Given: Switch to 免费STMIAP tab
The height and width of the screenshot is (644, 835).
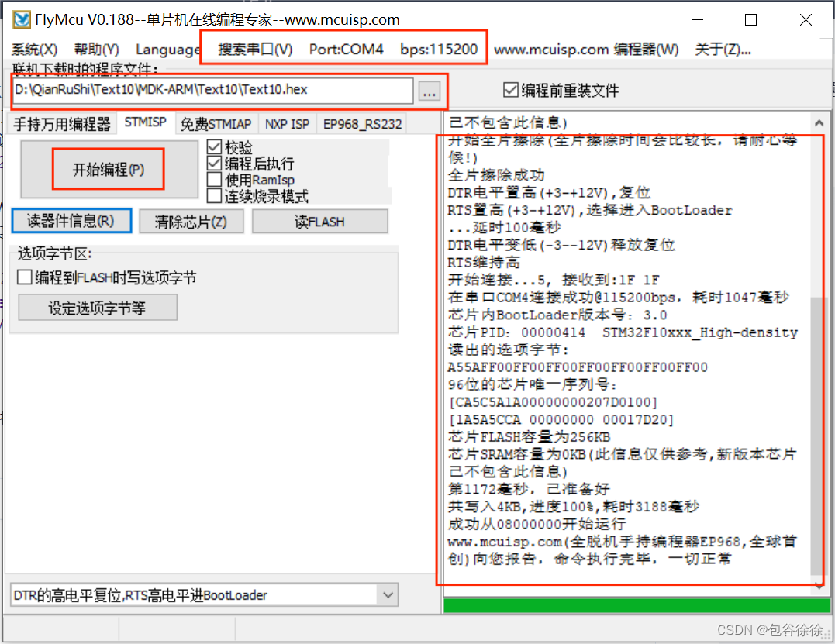Looking at the screenshot, I should (x=216, y=124).
